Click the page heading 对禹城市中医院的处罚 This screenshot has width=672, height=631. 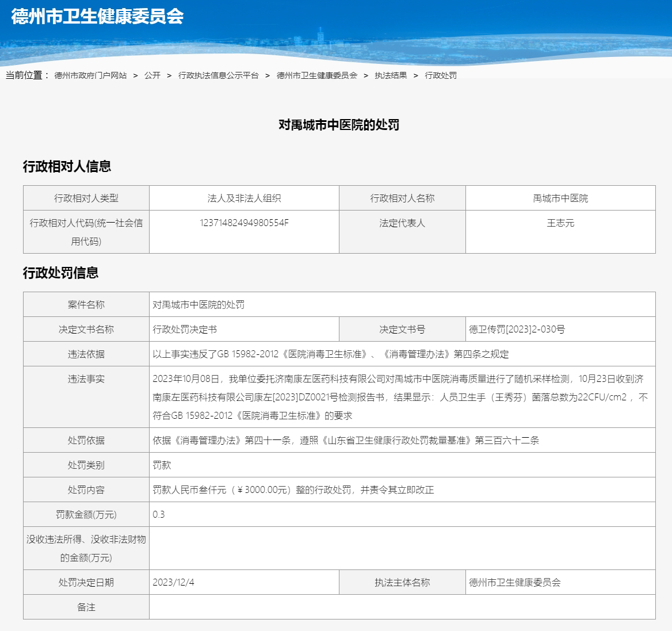[x=339, y=125]
